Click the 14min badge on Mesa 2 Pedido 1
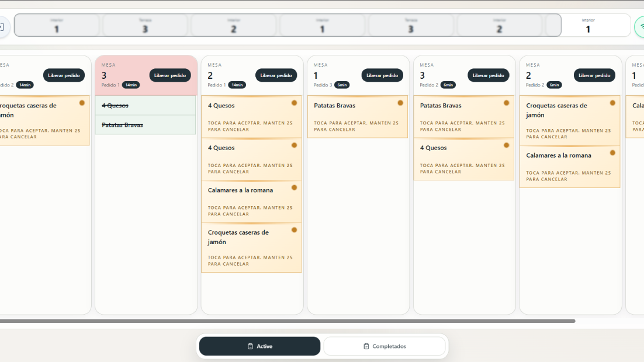 (x=237, y=85)
